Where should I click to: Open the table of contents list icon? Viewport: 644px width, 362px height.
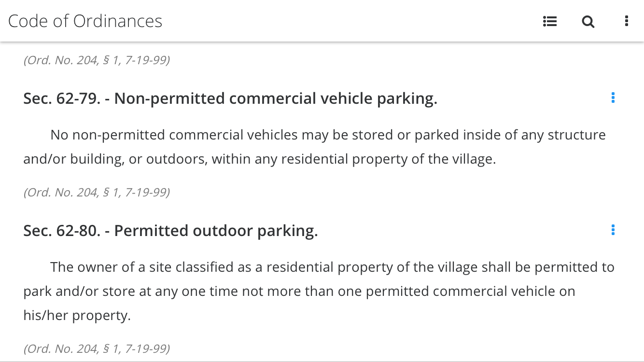[550, 21]
